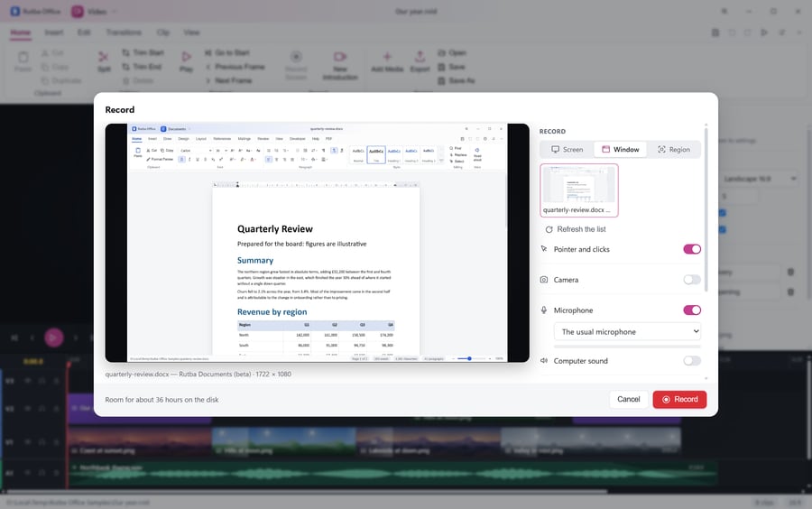812x509 pixels.
Task: Click 'Room for about 36 hours on the disk'
Action: click(x=161, y=400)
